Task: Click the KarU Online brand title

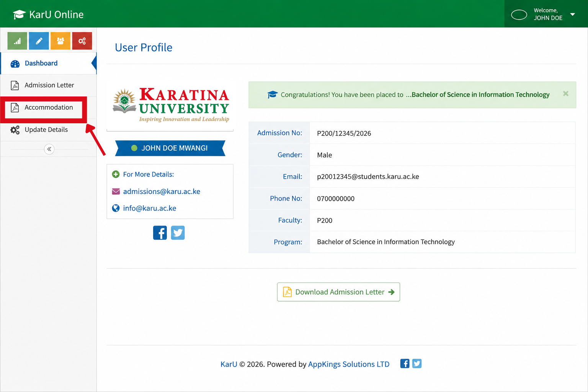Action: [56, 15]
